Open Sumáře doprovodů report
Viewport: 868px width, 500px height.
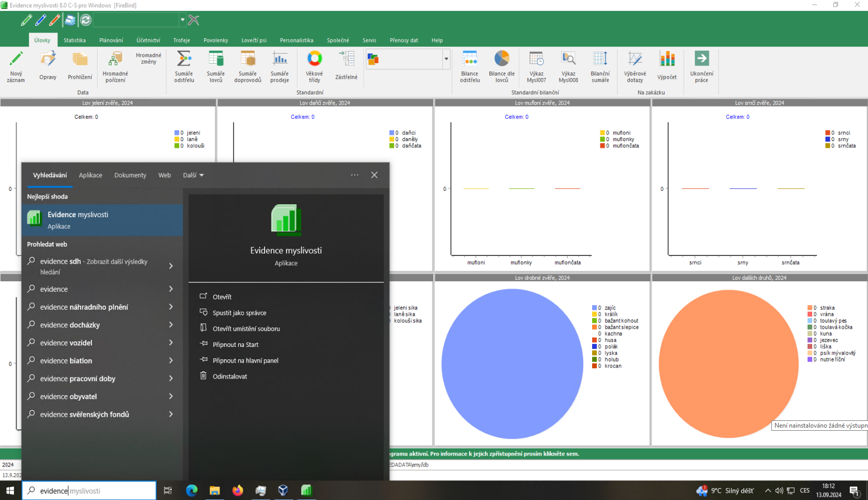coord(248,66)
